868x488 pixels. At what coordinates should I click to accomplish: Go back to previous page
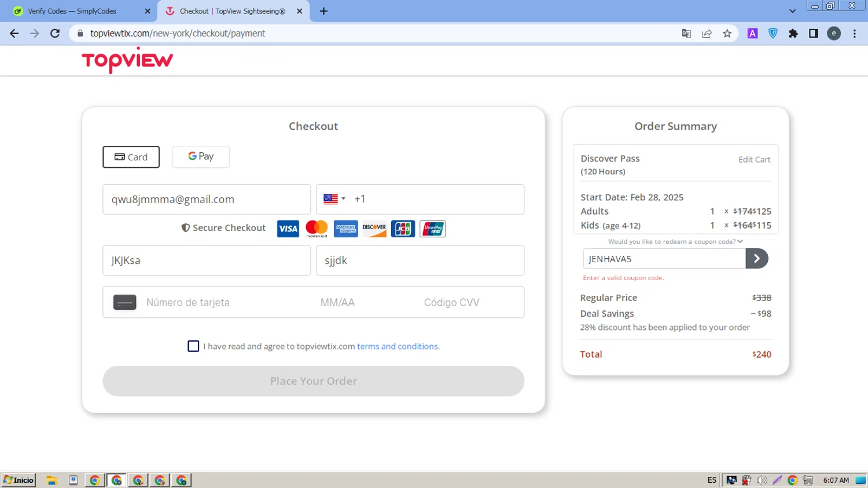click(x=14, y=34)
